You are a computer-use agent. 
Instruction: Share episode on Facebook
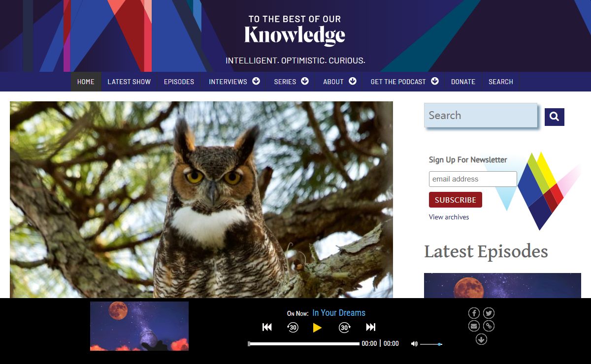474,313
